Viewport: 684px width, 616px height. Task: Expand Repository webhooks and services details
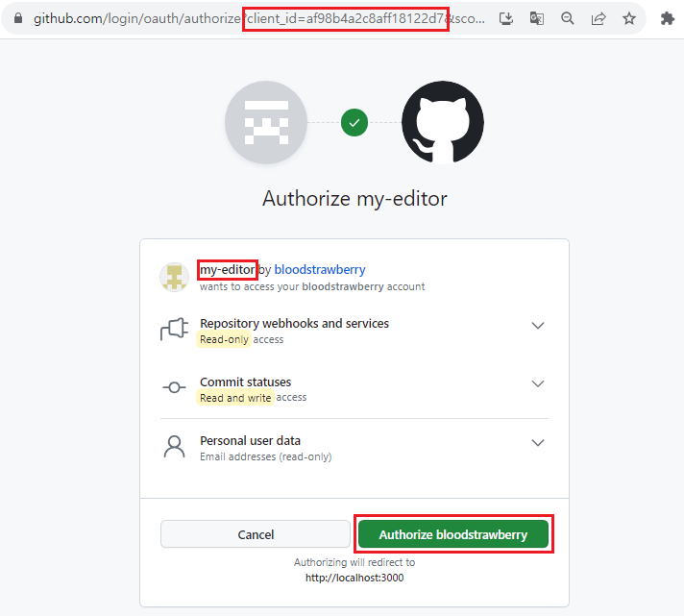tap(538, 326)
